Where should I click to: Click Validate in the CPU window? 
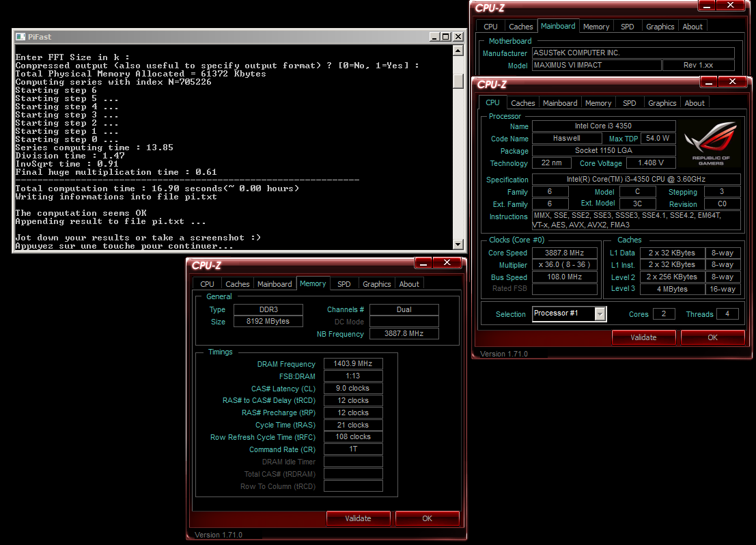pyautogui.click(x=644, y=337)
